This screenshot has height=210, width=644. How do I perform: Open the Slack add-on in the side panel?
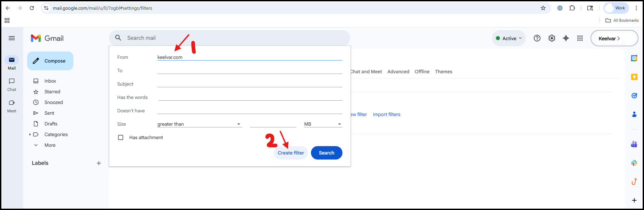coord(634,163)
